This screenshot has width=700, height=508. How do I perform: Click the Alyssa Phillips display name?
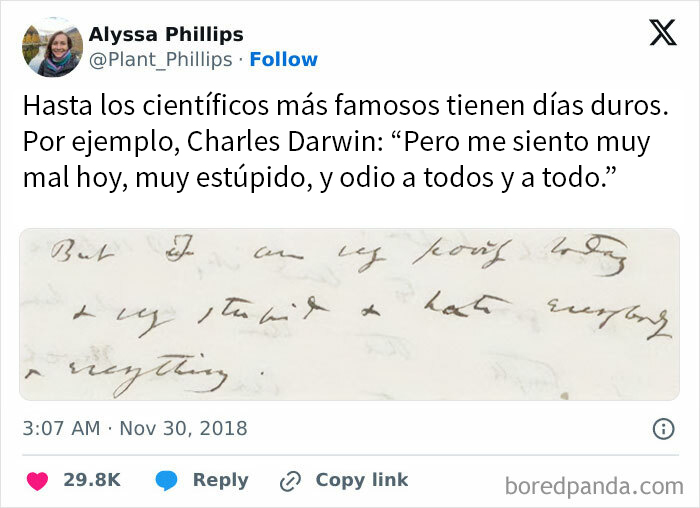(x=165, y=35)
